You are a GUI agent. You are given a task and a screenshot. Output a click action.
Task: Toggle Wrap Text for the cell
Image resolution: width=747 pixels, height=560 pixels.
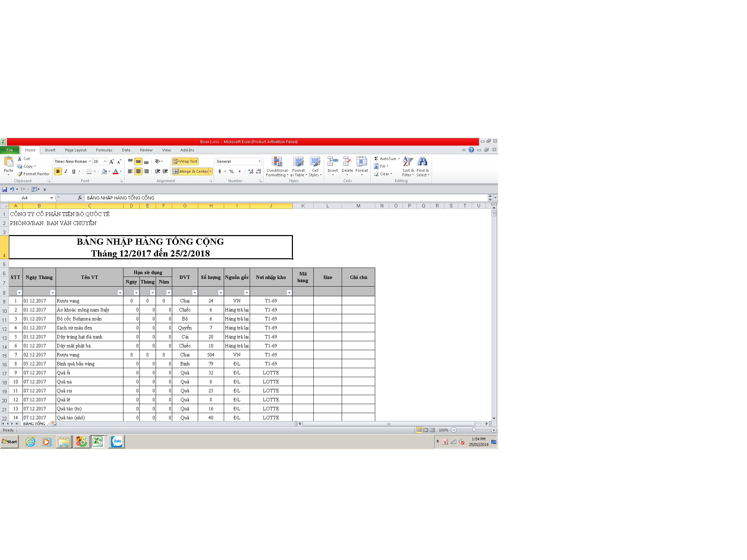[185, 161]
